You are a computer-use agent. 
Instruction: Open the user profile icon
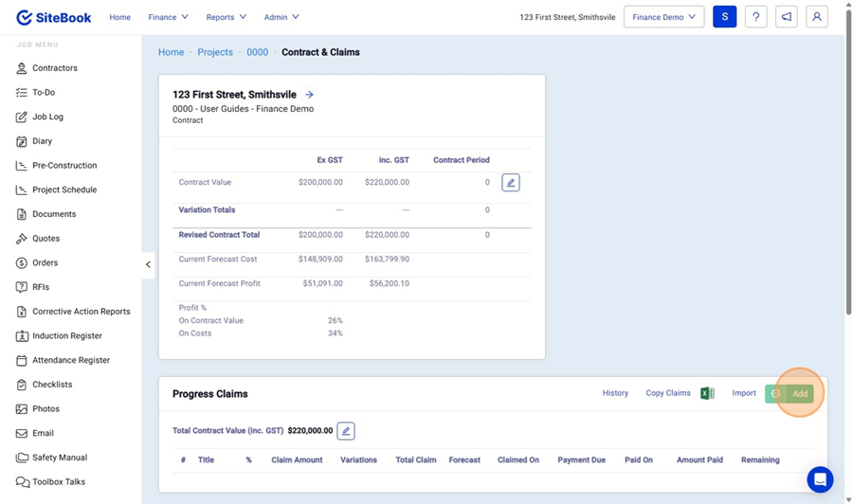tap(816, 17)
